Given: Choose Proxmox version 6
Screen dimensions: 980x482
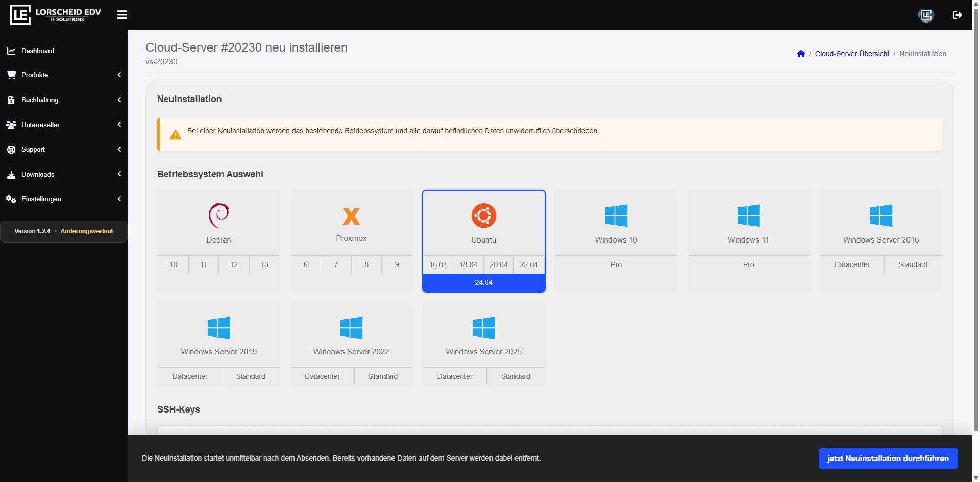Looking at the screenshot, I should 306,264.
